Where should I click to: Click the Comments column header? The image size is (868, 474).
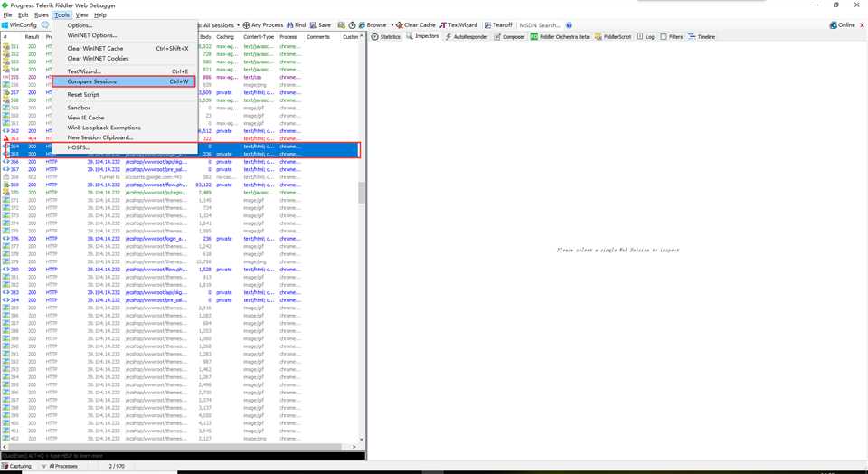click(x=318, y=37)
